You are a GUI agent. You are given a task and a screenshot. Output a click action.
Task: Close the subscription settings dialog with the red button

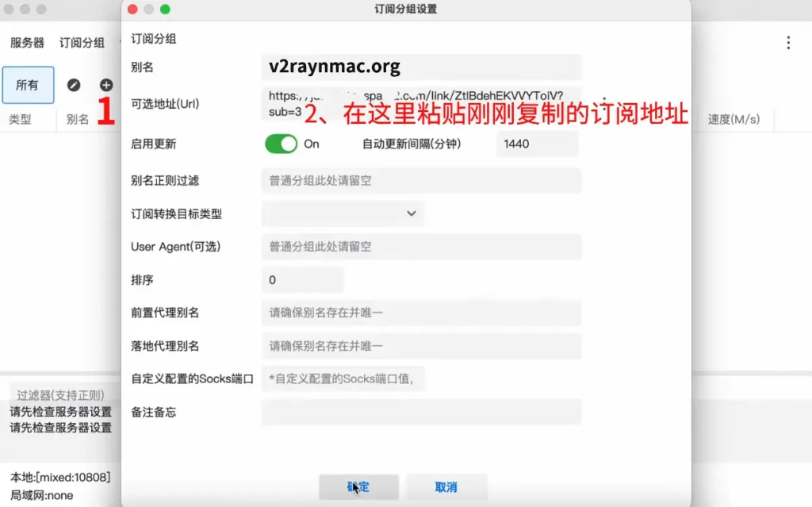(132, 10)
